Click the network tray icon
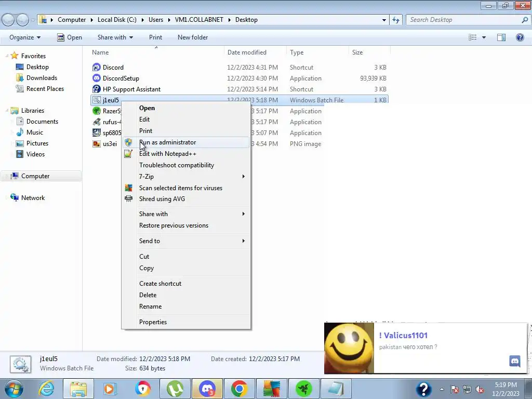Image resolution: width=532 pixels, height=399 pixels. pos(467,390)
